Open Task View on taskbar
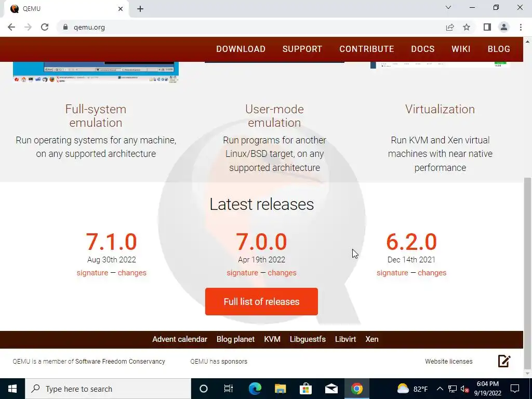Viewport: 532px width, 399px height. (x=229, y=389)
